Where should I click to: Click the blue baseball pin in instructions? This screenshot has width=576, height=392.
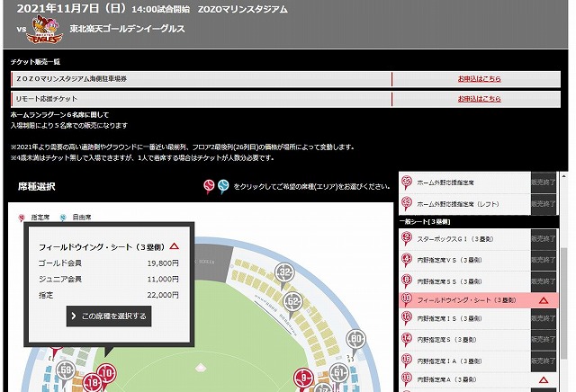(x=223, y=186)
